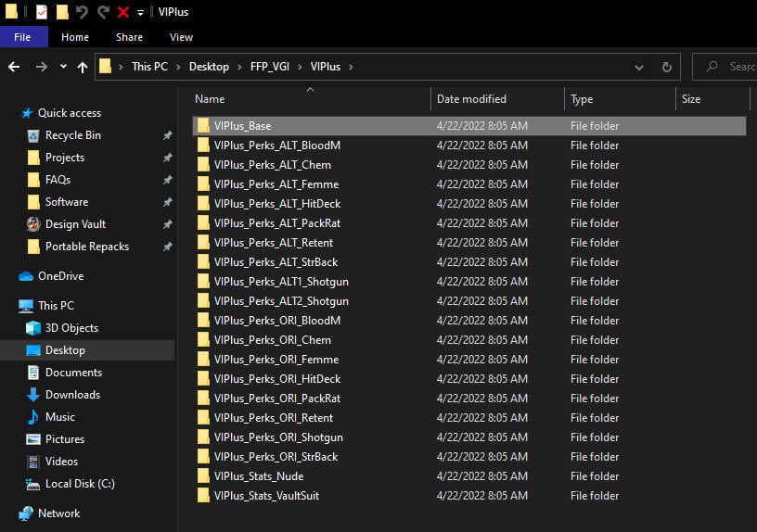Unpin icon next to Recycle Bin
Screen dimensions: 757x532
168,135
